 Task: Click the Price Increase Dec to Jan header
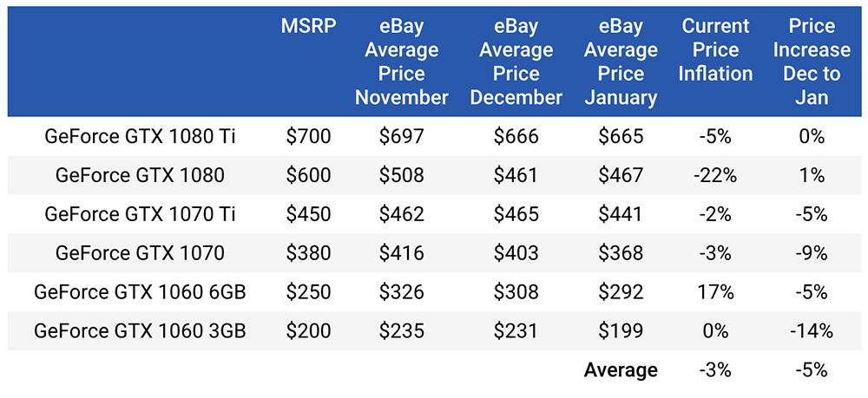812,62
